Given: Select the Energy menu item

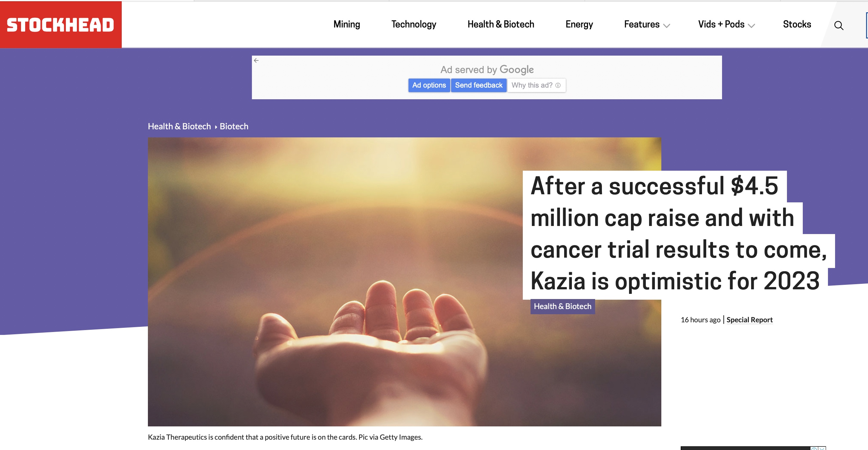Looking at the screenshot, I should coord(579,24).
